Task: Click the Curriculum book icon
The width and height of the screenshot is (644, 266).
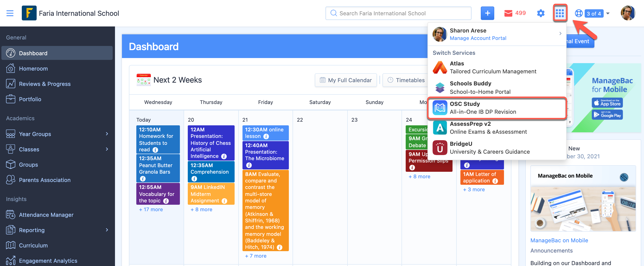Action: [x=10, y=245]
